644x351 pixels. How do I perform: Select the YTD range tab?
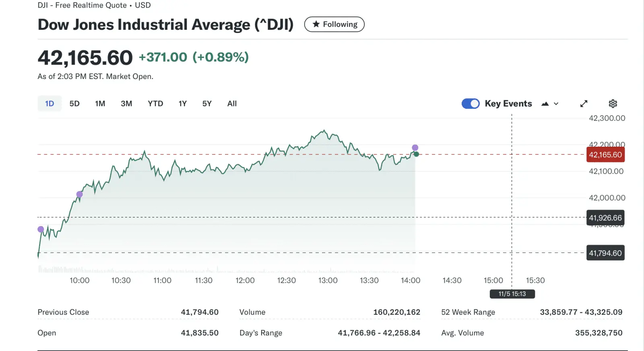pos(155,104)
